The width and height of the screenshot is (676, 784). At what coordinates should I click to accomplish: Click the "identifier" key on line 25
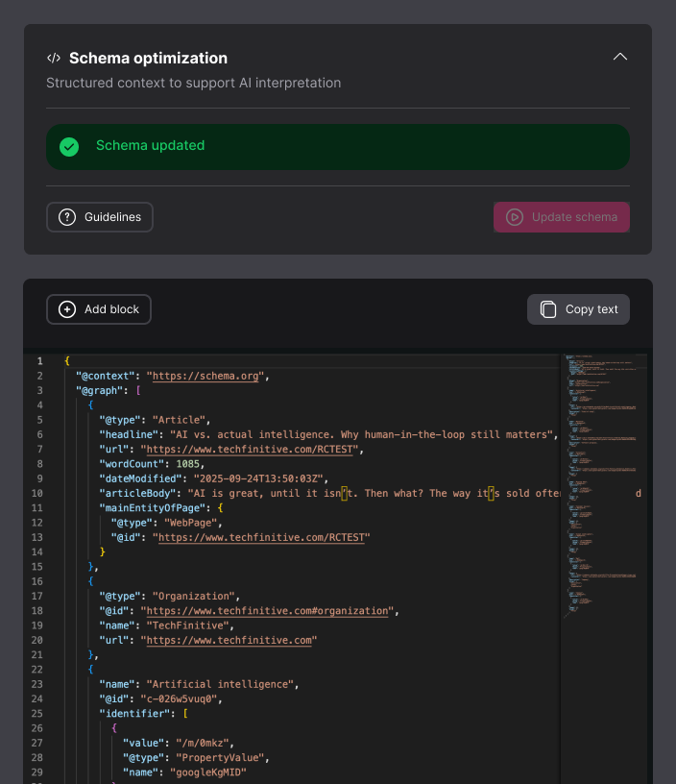click(x=134, y=714)
